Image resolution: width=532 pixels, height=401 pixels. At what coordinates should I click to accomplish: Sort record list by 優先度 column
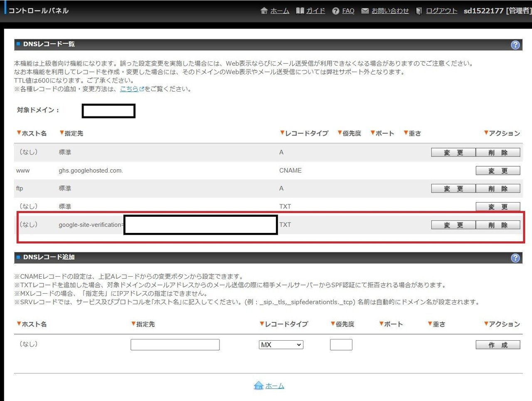349,133
